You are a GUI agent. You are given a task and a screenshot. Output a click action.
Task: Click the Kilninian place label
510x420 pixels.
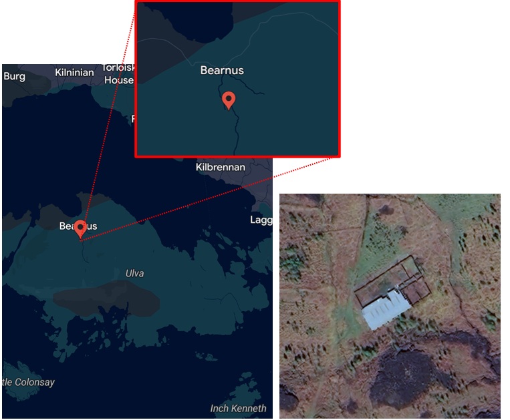tap(74, 72)
